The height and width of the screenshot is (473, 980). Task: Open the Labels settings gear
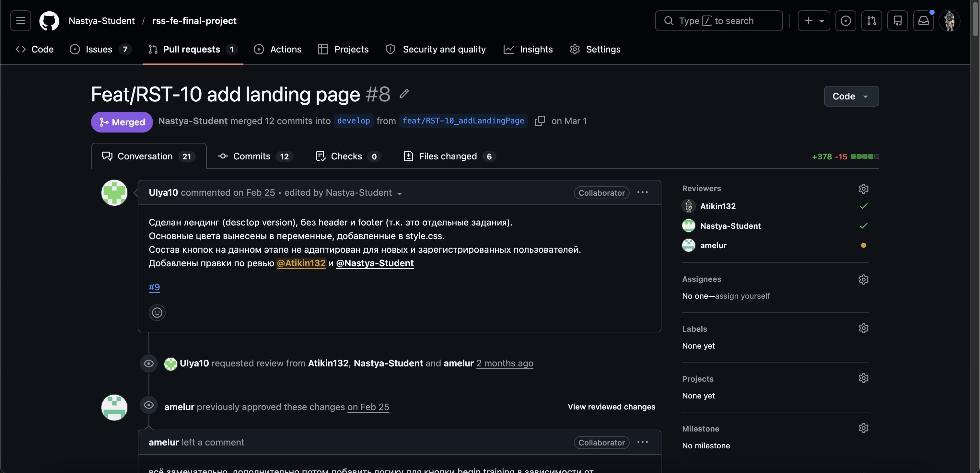(864, 328)
